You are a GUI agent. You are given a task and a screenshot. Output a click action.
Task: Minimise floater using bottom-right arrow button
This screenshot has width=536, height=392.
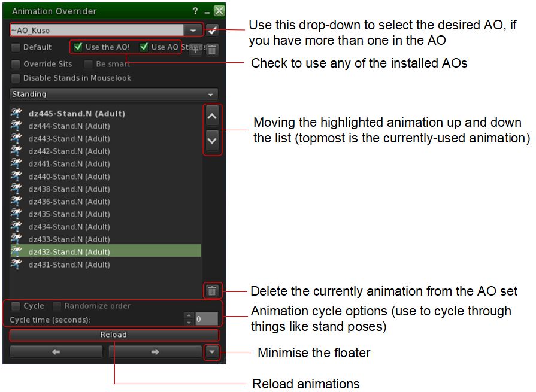coord(212,352)
